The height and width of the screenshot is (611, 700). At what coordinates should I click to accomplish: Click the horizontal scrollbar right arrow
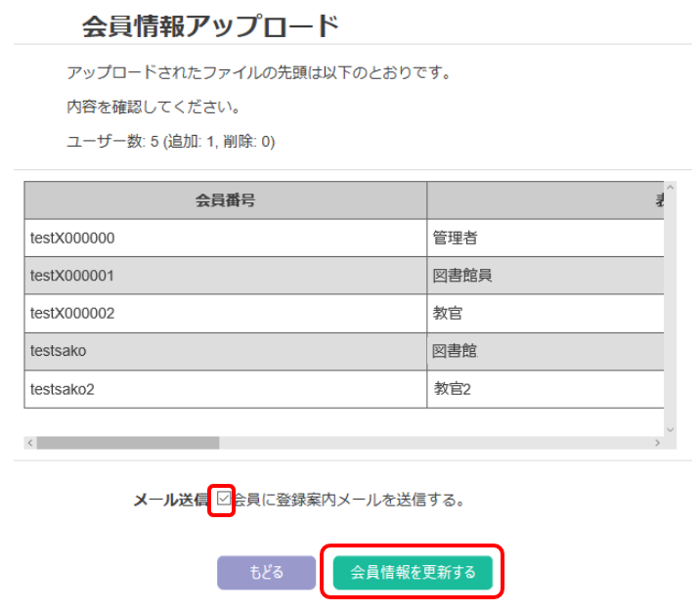click(657, 443)
